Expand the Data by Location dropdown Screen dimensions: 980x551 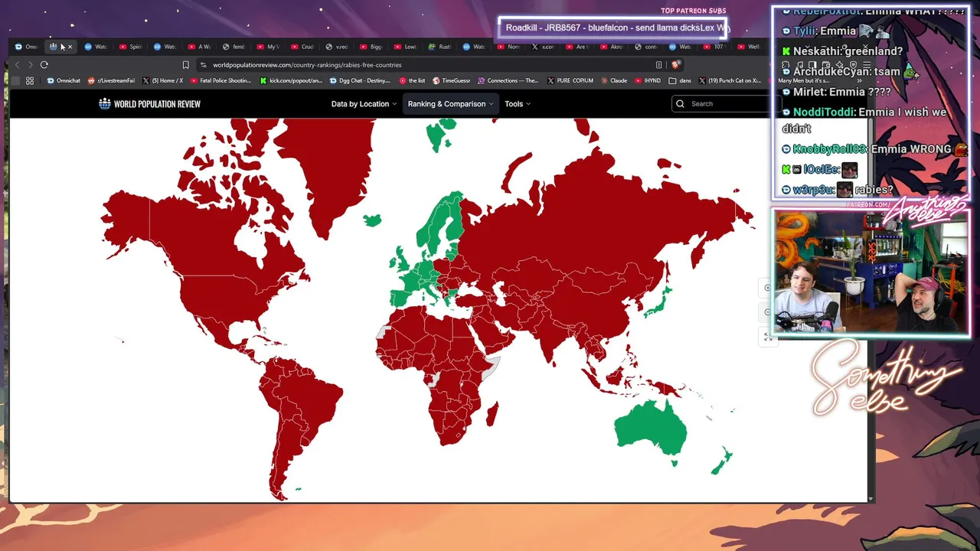[364, 104]
